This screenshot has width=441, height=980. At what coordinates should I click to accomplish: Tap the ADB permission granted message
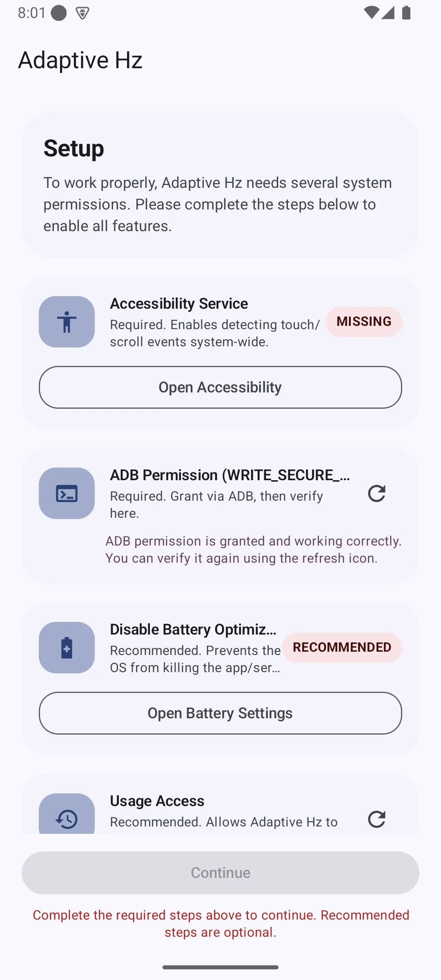254,550
